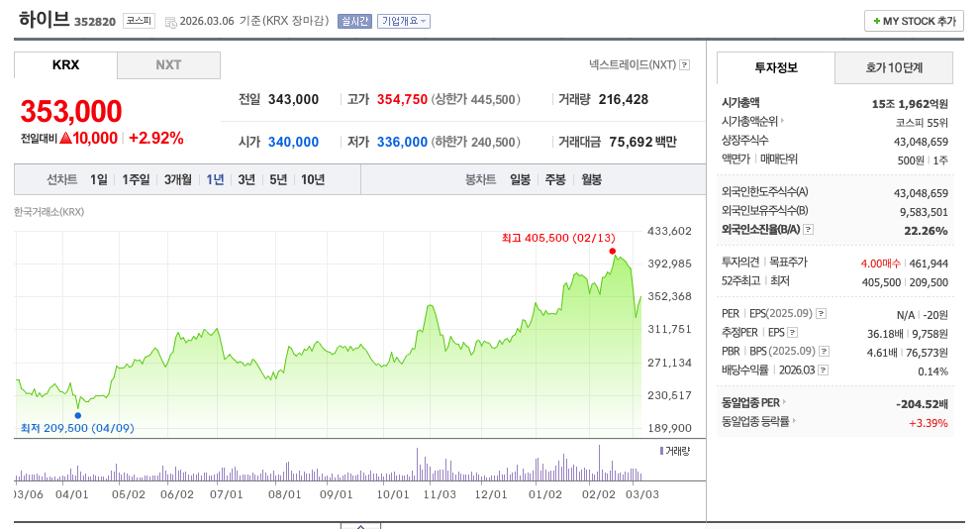Click the 외국인보유주식수 value 9,583,501
This screenshot has width=980, height=529.
click(924, 212)
